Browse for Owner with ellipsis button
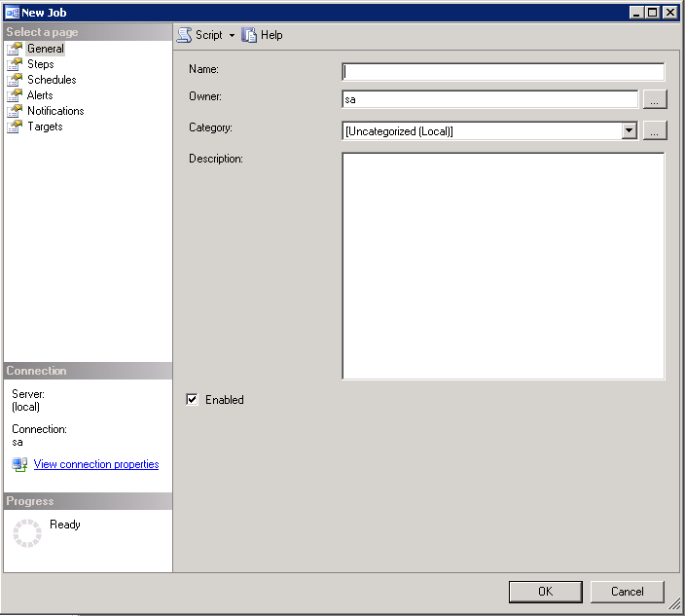The width and height of the screenshot is (685, 616). (655, 99)
